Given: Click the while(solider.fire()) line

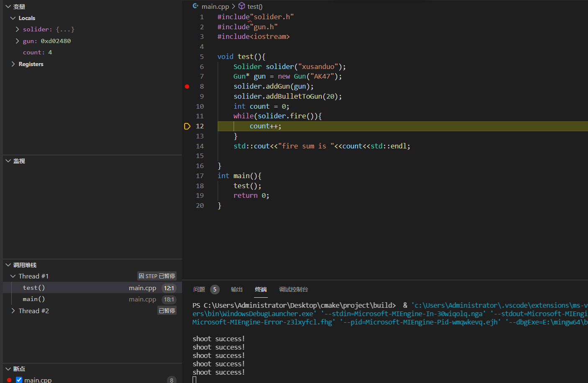Looking at the screenshot, I should [x=277, y=116].
